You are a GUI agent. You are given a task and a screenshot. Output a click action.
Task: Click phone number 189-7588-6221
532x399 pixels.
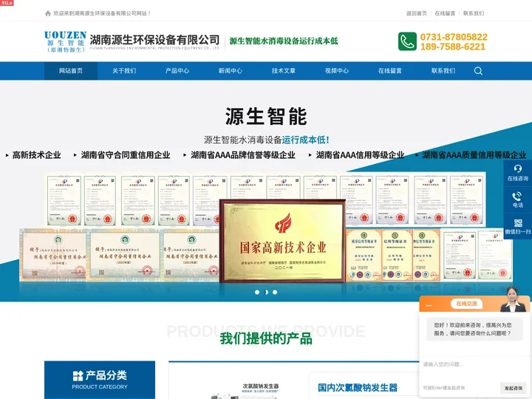point(453,47)
